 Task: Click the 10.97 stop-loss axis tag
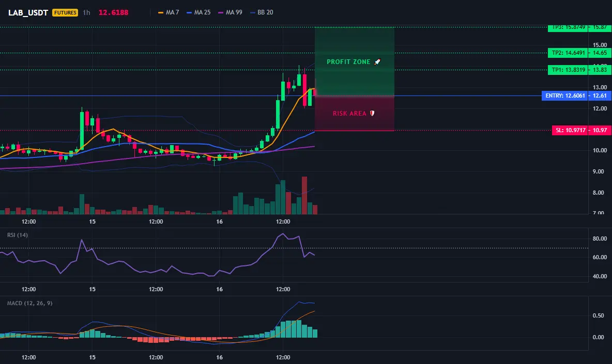coord(600,130)
